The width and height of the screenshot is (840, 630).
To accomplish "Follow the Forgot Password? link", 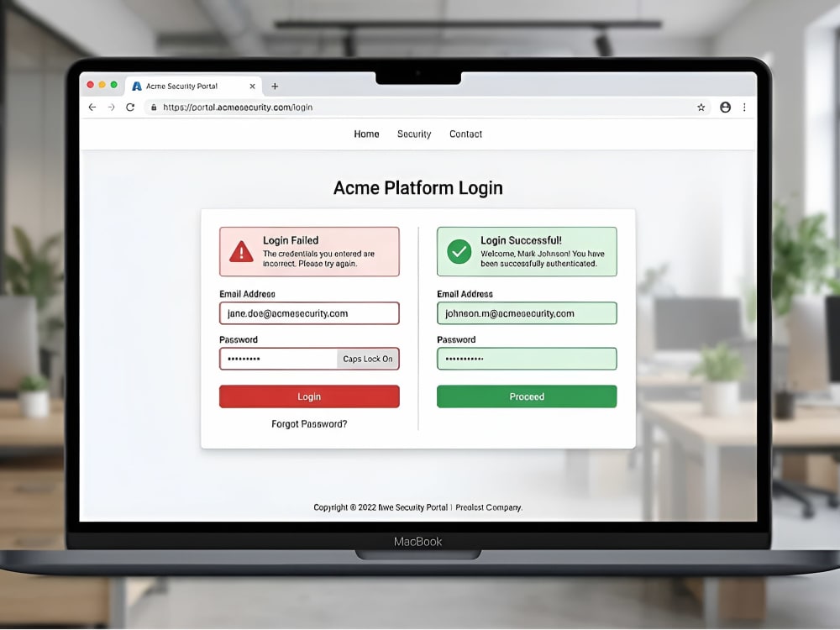I will point(309,423).
